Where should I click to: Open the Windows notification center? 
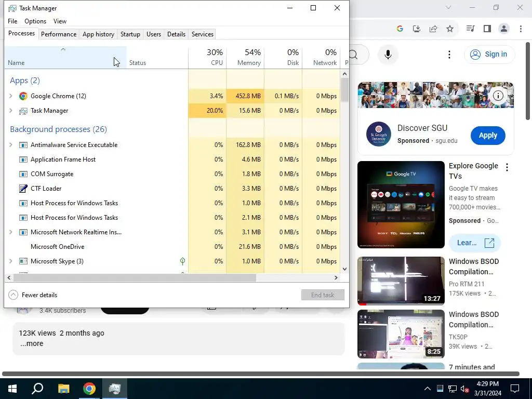tap(515, 389)
